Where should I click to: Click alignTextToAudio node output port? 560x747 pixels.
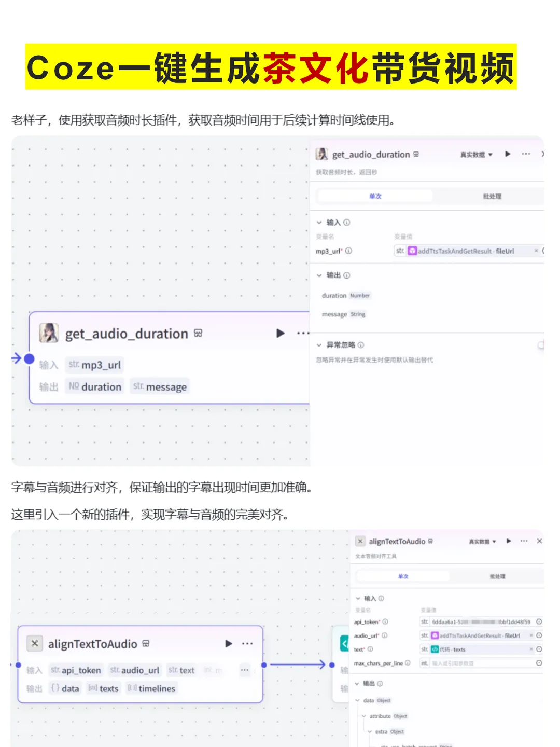click(x=264, y=665)
